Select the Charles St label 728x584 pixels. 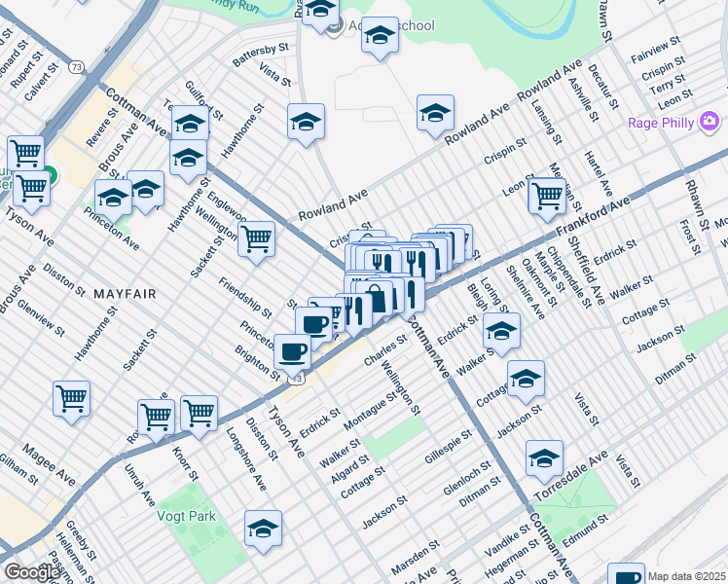(x=385, y=350)
